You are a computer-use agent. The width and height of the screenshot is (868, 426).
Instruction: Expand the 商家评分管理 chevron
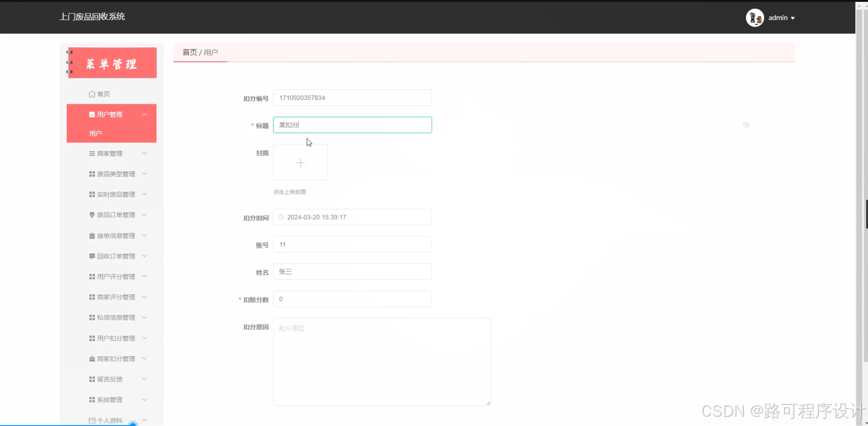(x=144, y=297)
